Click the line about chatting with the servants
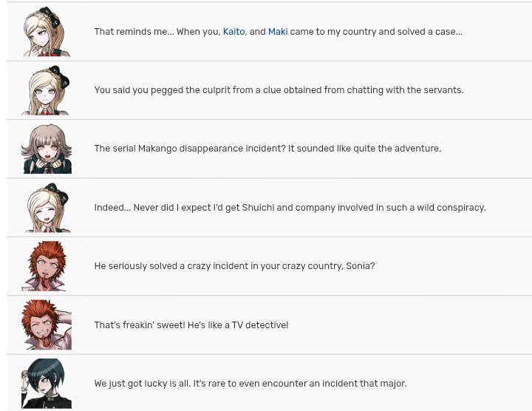 [279, 90]
